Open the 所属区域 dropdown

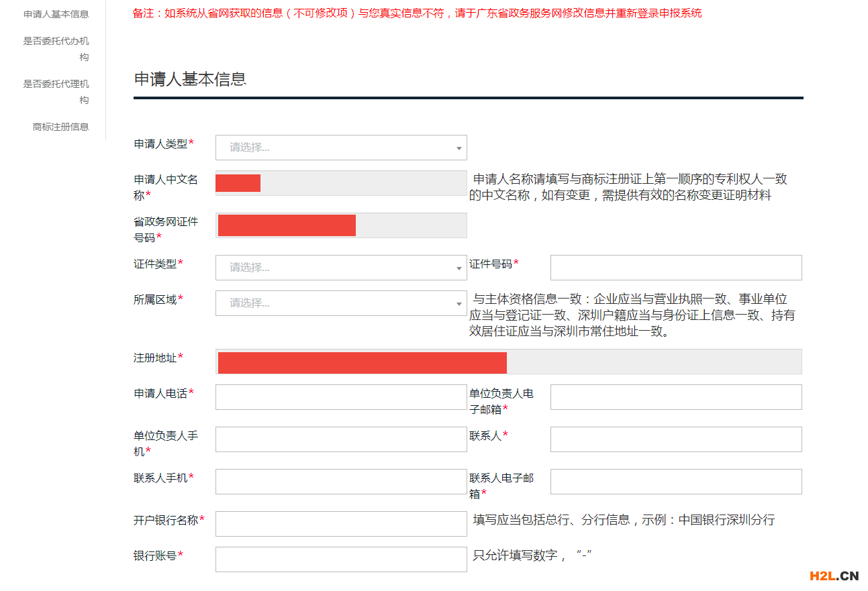341,303
